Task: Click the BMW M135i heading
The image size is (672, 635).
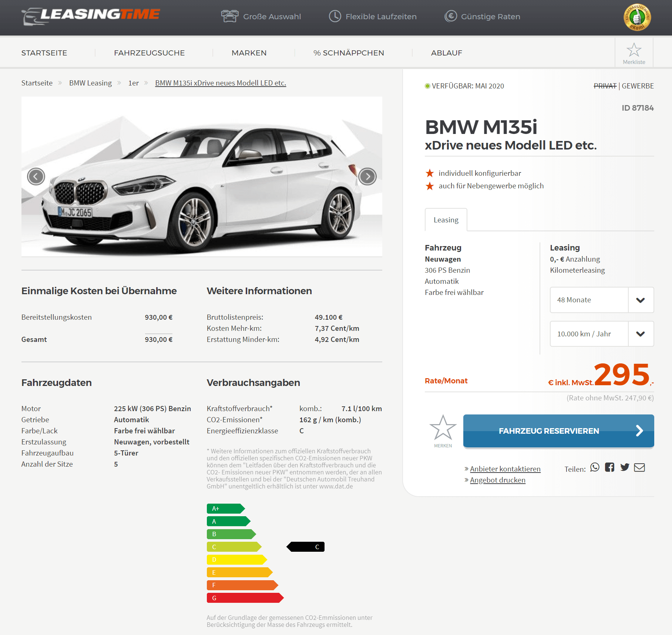Action: 481,127
